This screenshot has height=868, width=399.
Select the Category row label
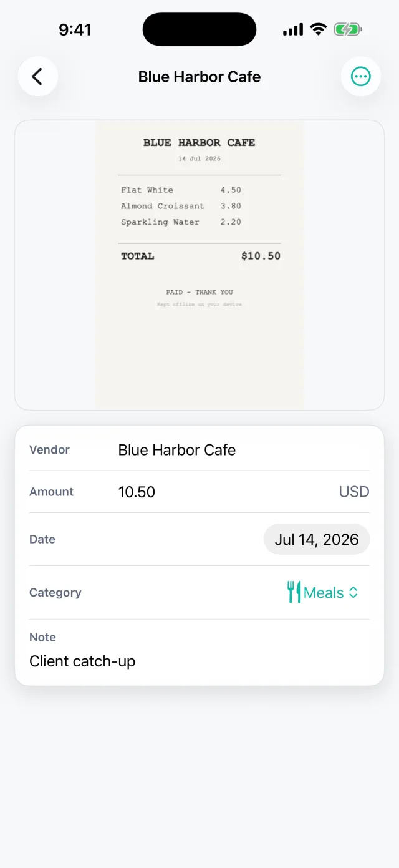(55, 592)
